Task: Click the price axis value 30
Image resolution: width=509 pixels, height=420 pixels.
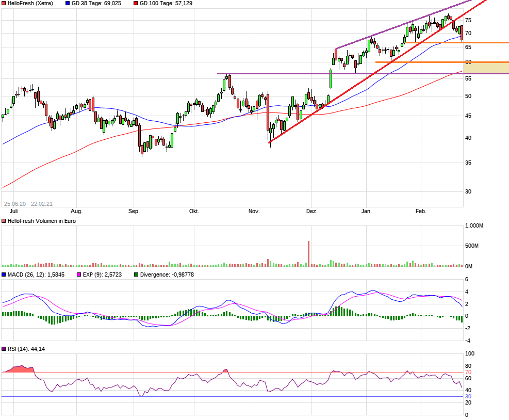Action: click(x=468, y=191)
